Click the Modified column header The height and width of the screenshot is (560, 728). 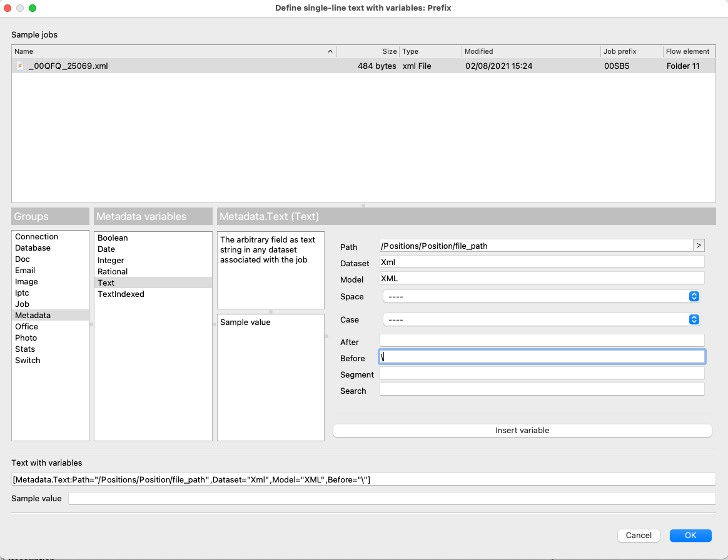(530, 51)
